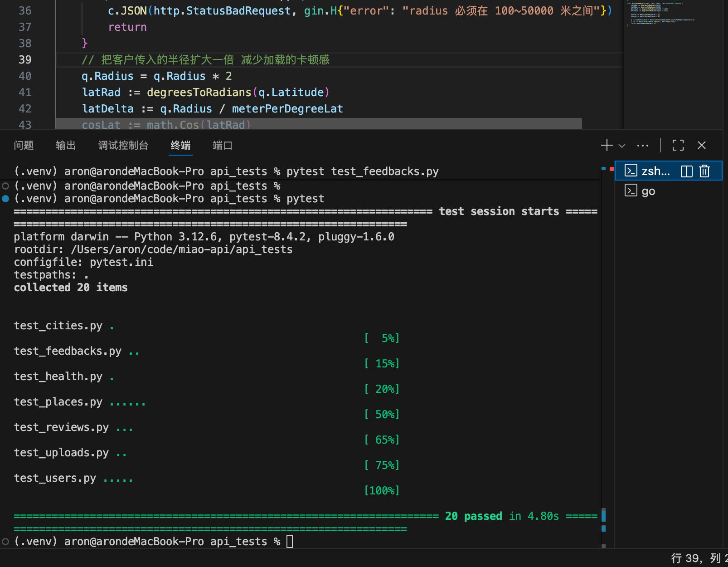The width and height of the screenshot is (728, 567).
Task: Click the line and column indicator in the status bar
Action: 698,558
